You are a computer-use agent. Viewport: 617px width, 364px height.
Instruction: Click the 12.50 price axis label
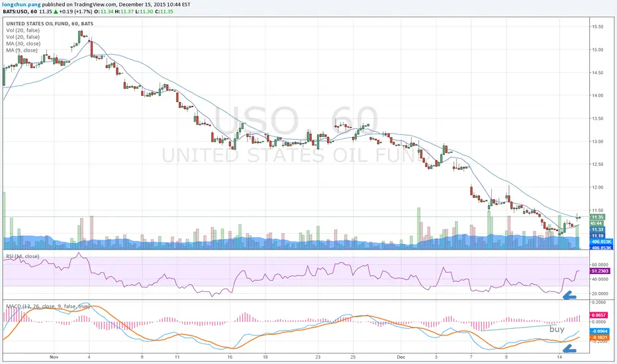click(x=597, y=165)
